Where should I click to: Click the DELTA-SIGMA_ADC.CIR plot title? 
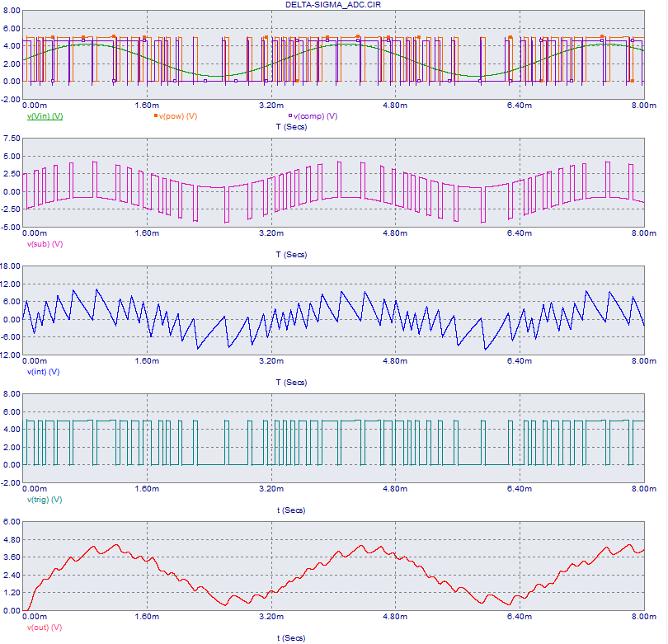pos(333,5)
